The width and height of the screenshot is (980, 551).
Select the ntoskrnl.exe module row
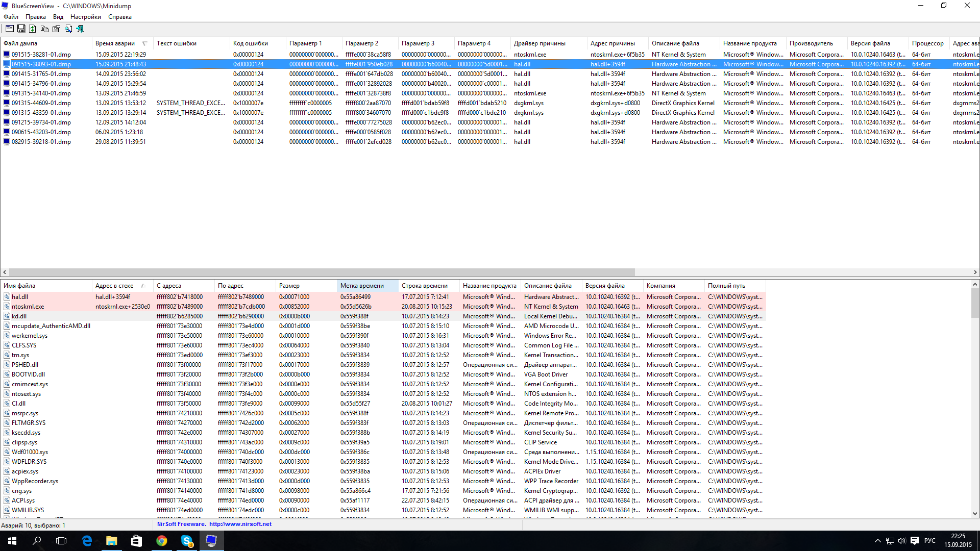[28, 307]
